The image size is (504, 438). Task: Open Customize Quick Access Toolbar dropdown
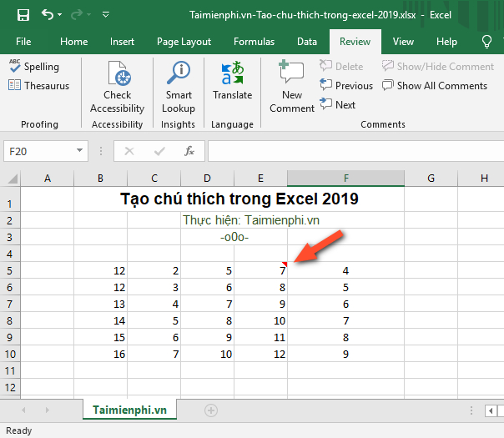point(106,15)
